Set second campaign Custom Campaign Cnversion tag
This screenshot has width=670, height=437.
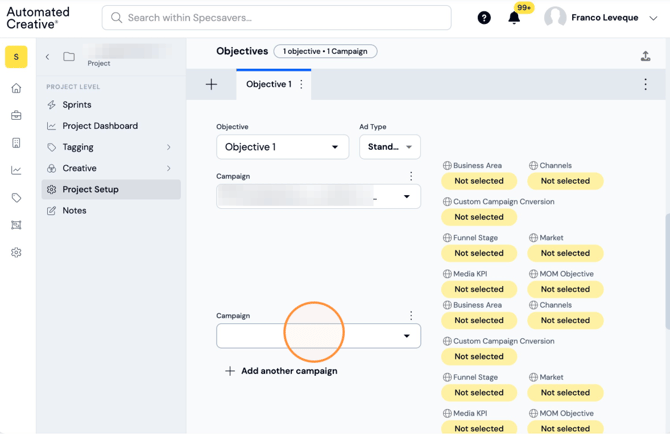click(x=479, y=356)
